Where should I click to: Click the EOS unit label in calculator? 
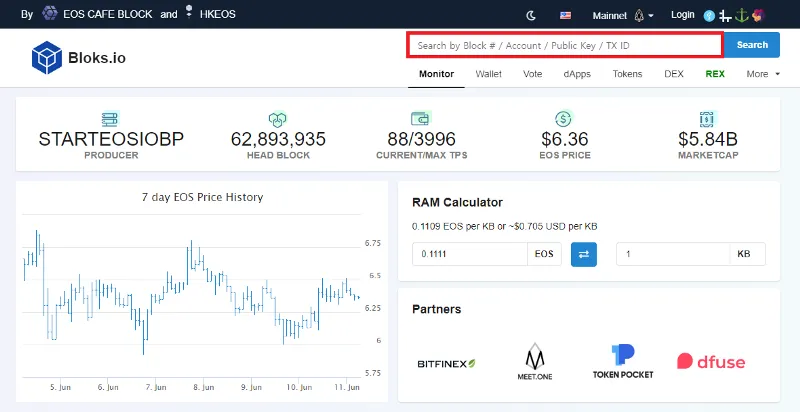pyautogui.click(x=544, y=254)
